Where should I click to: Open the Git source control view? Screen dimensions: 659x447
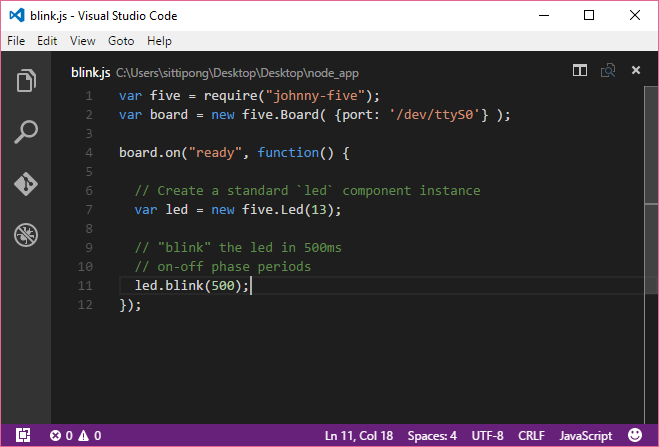click(26, 184)
